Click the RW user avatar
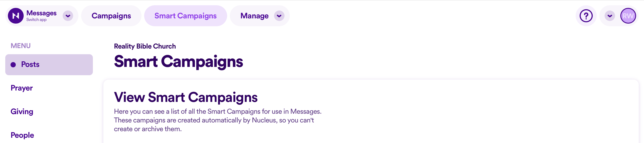Image resolution: width=644 pixels, height=143 pixels. tap(628, 16)
